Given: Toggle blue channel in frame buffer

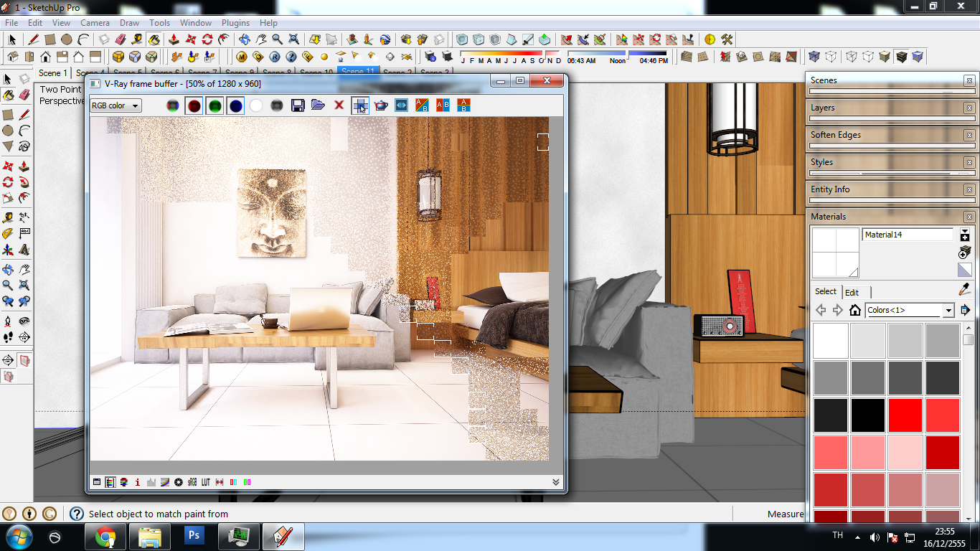Looking at the screenshot, I should point(236,105).
